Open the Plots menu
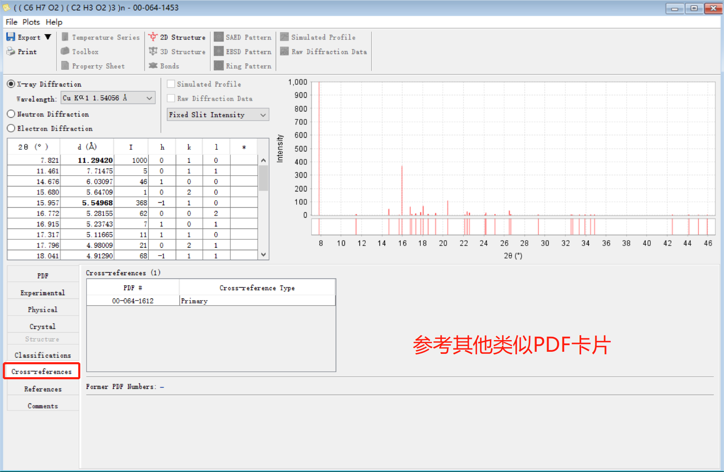724x472 pixels. (31, 22)
